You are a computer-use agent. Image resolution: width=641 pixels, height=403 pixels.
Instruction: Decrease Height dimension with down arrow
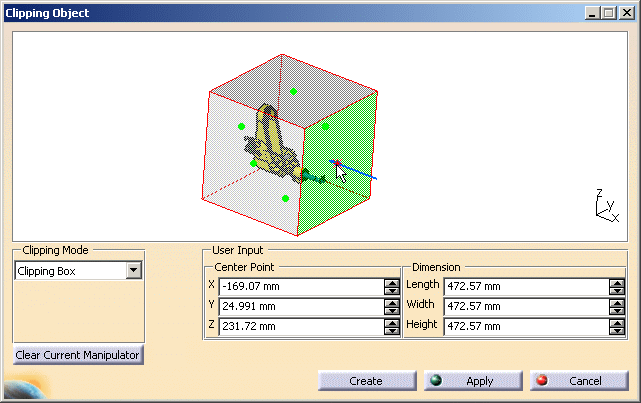tap(616, 330)
